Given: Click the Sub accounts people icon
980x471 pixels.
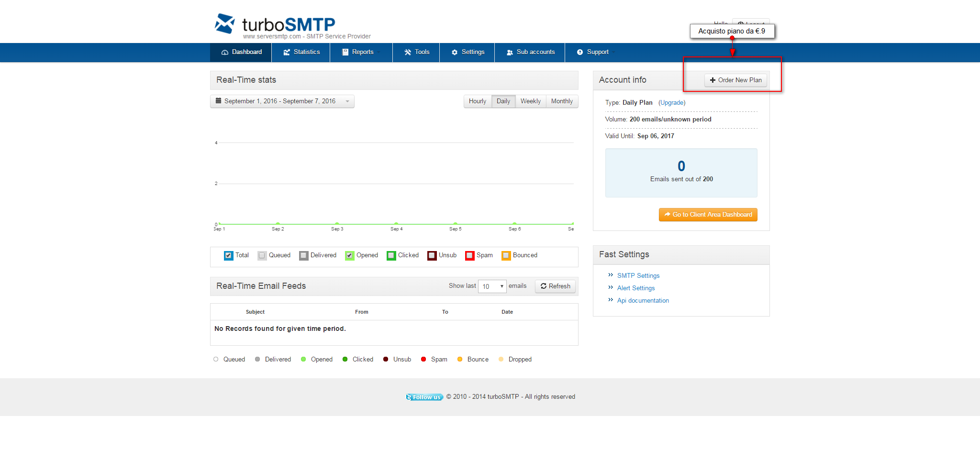Looking at the screenshot, I should 510,52.
